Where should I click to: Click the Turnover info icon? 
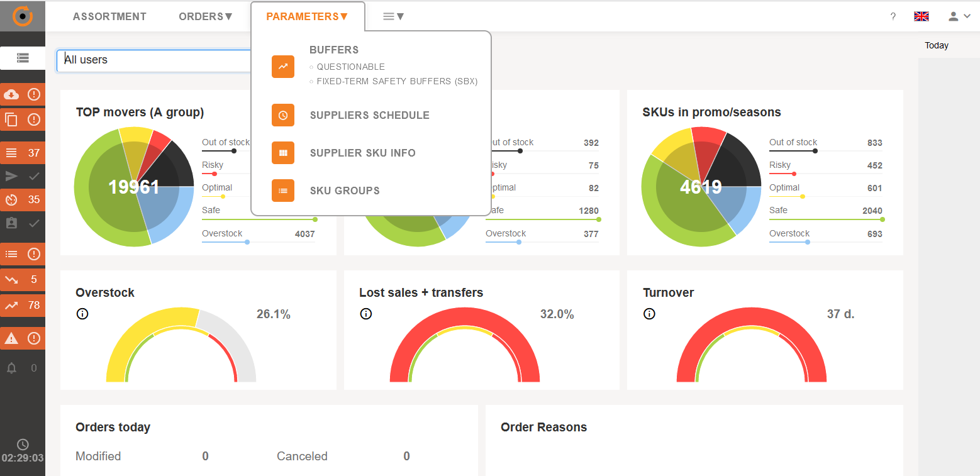649,314
